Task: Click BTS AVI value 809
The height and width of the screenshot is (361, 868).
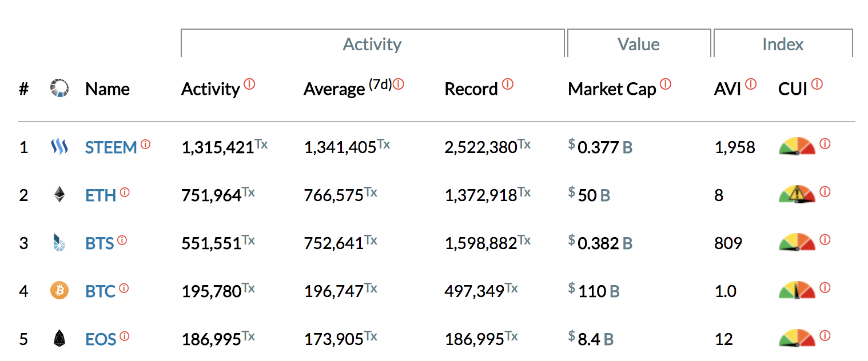Action: coord(728,244)
